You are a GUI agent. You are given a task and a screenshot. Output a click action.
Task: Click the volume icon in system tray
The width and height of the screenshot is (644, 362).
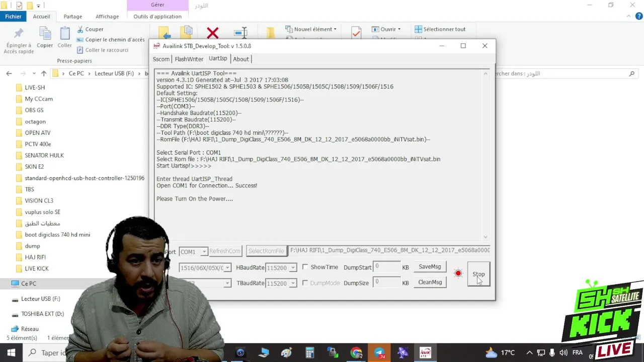563,353
